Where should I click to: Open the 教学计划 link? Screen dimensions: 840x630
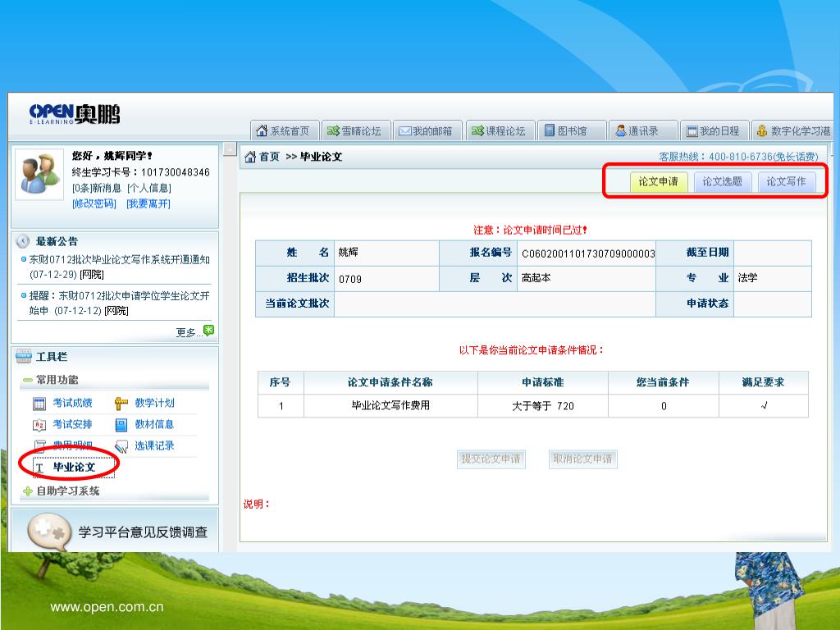[154, 403]
